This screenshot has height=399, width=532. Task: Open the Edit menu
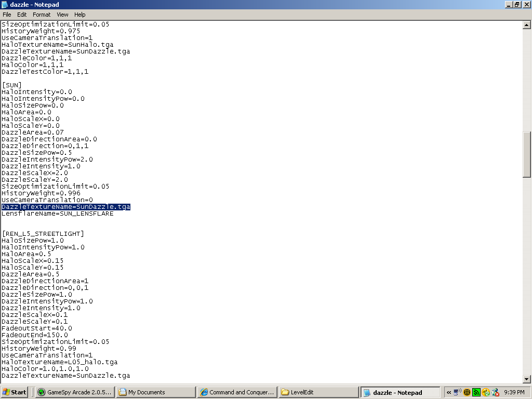tap(22, 15)
